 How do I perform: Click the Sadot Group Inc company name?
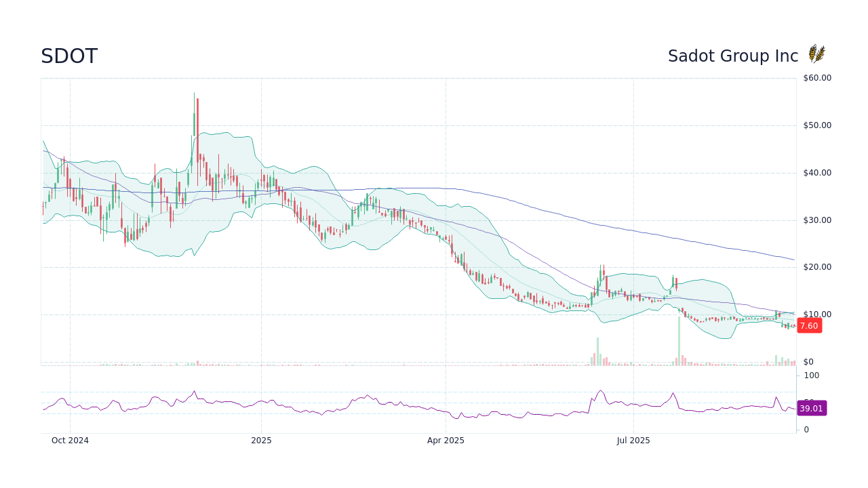click(x=733, y=56)
